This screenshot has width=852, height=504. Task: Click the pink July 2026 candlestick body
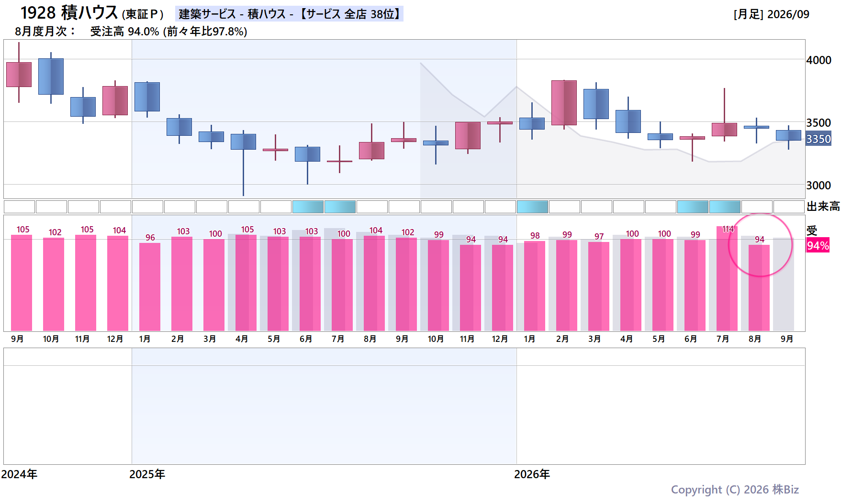pyautogui.click(x=724, y=130)
